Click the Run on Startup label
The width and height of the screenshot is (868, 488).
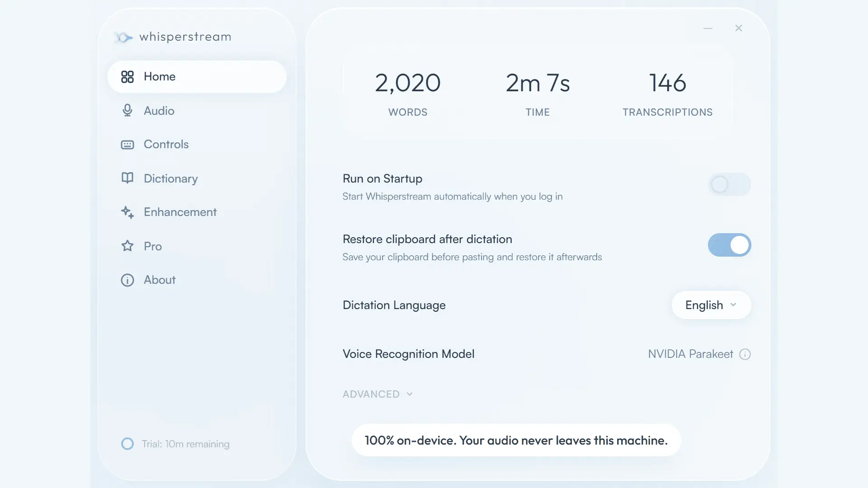point(382,178)
